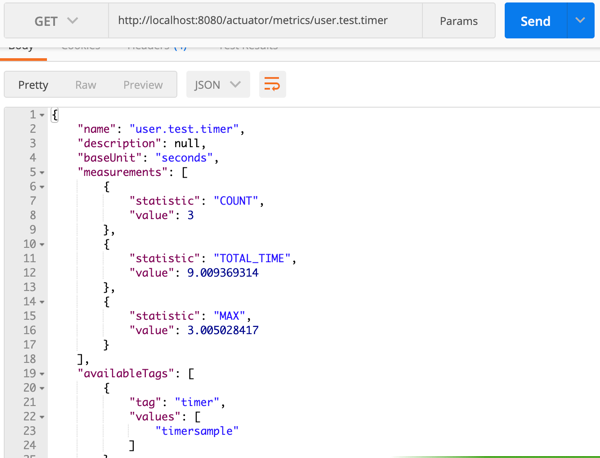
Task: Open the Params editor
Action: point(458,21)
